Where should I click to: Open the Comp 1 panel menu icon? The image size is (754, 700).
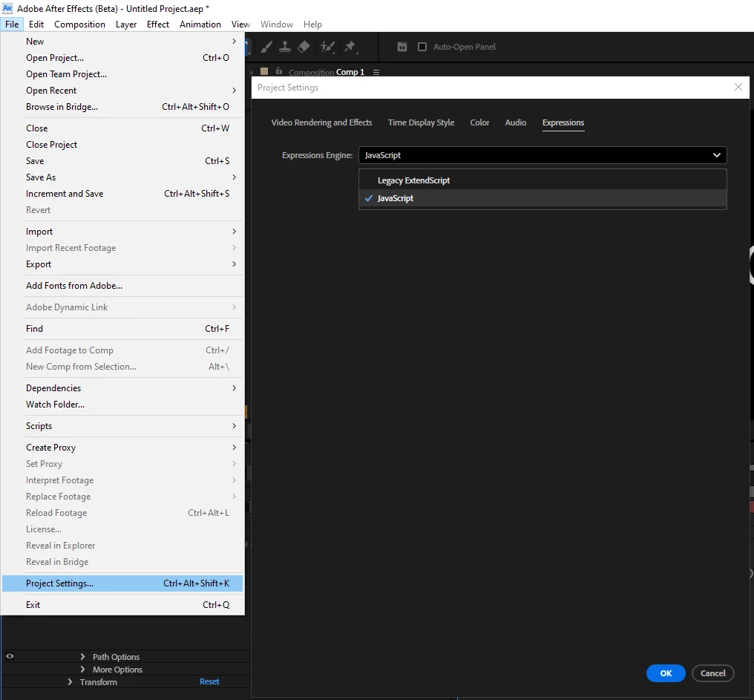tap(376, 72)
